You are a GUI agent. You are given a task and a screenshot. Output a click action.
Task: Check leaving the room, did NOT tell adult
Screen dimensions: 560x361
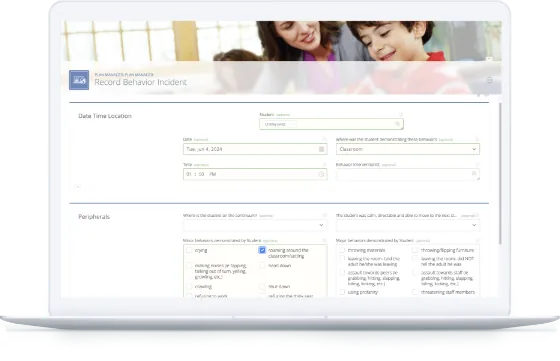click(x=415, y=259)
